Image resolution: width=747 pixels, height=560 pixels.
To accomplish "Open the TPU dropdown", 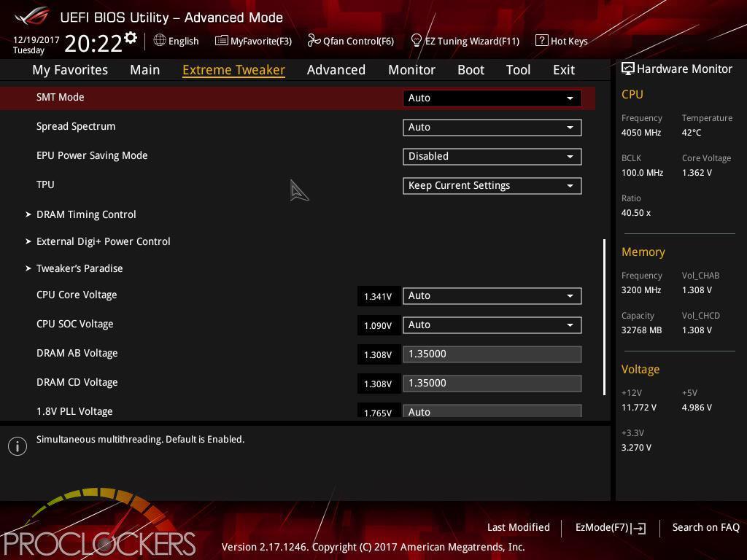I will [x=492, y=186].
